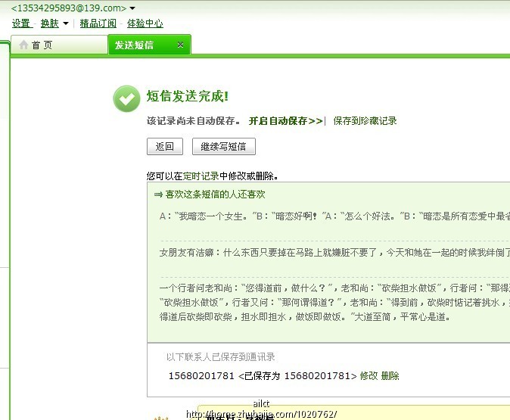Screen dimensions: 510x420
Task: Click the 以下联系人已保存到通讯录 label
Action: [220, 357]
